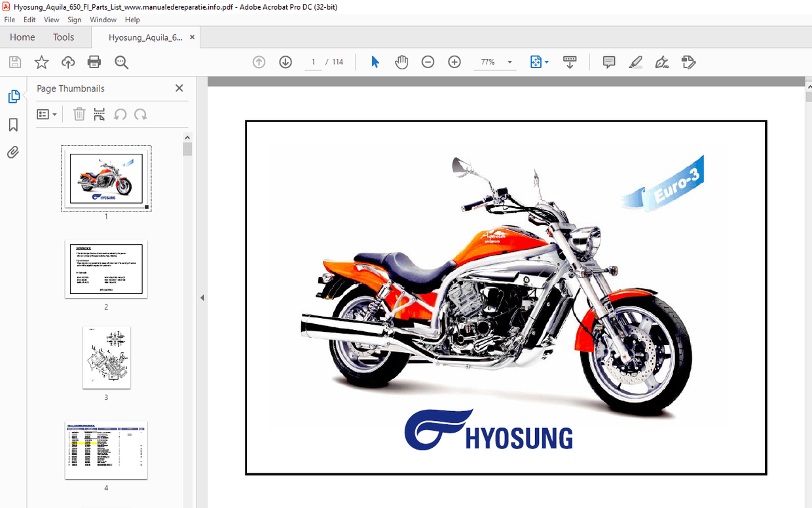
Task: Switch to the Tools tab
Action: 64,37
